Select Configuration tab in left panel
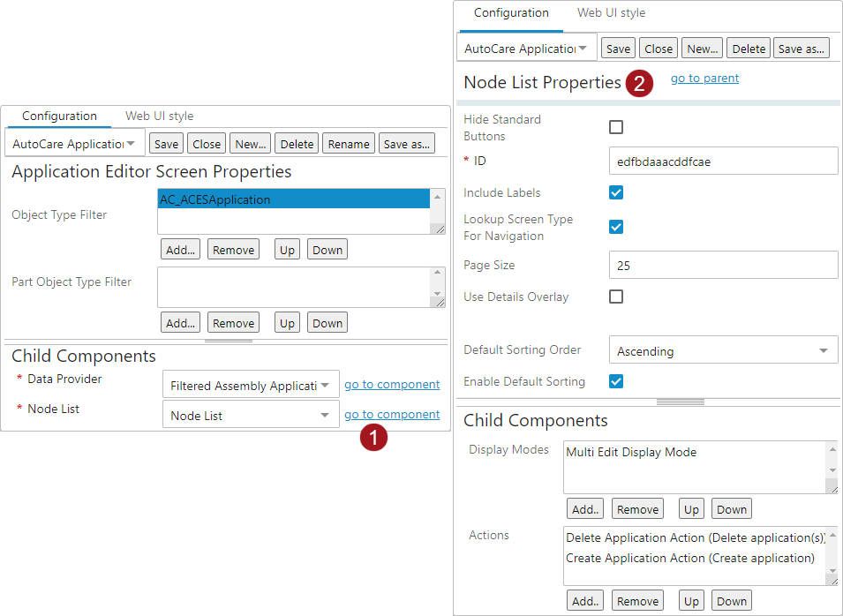This screenshot has height=616, width=843. click(59, 116)
